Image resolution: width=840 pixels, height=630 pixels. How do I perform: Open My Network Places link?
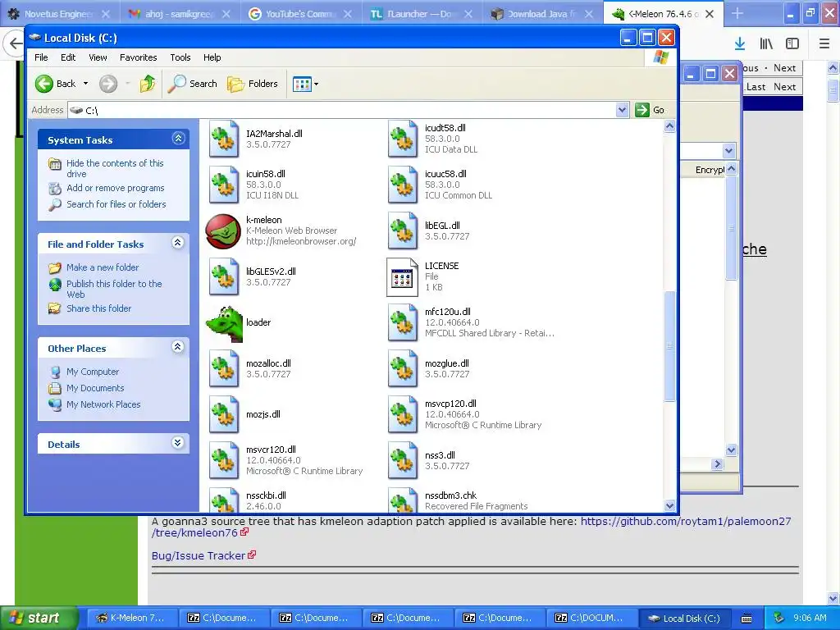tap(103, 404)
